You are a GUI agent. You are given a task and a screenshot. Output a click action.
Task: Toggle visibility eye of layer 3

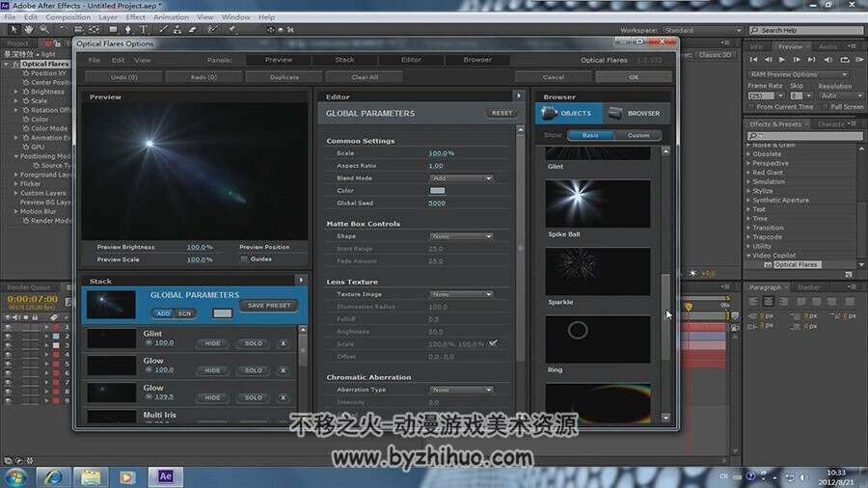8,346
